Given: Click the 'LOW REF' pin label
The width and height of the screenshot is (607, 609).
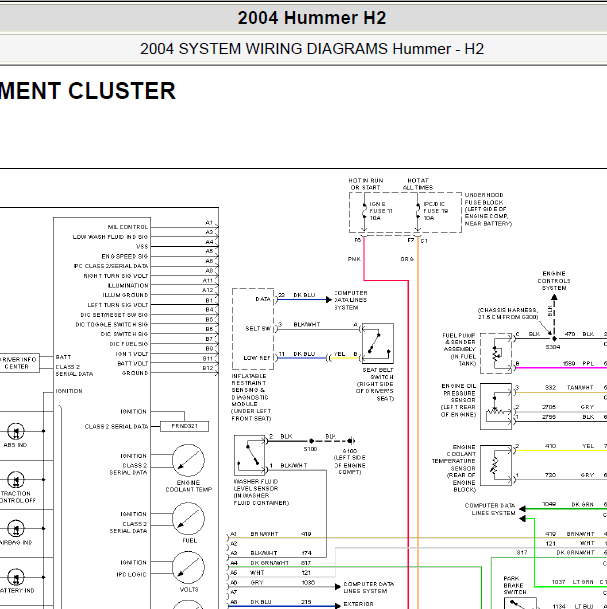Looking at the screenshot, I should [257, 358].
